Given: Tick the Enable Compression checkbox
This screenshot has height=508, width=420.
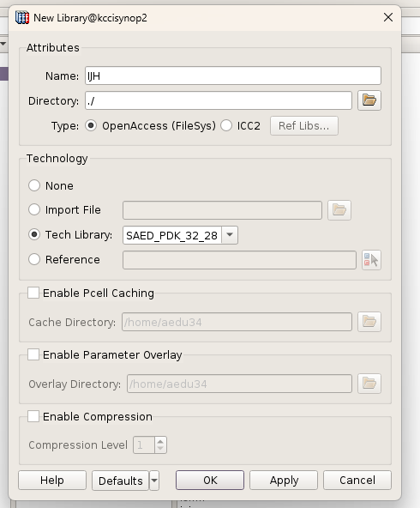Looking at the screenshot, I should point(33,416).
